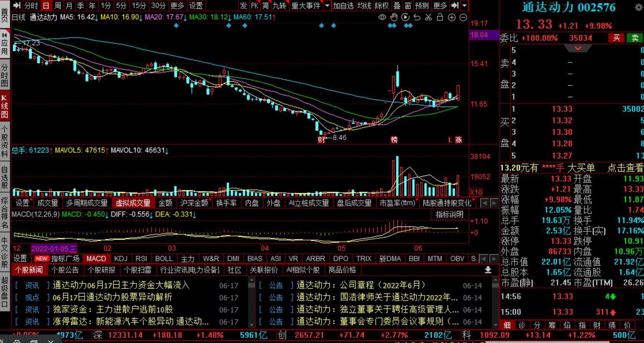Select the hand pan tool icon
644x343 pixels.
(x=394, y=17)
